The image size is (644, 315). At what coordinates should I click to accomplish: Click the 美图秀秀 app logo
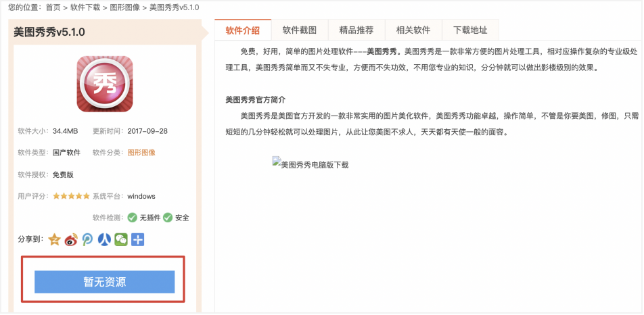coord(105,84)
